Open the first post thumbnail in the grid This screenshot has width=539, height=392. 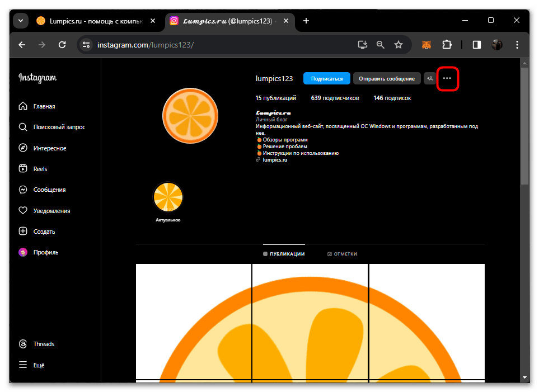(194, 322)
